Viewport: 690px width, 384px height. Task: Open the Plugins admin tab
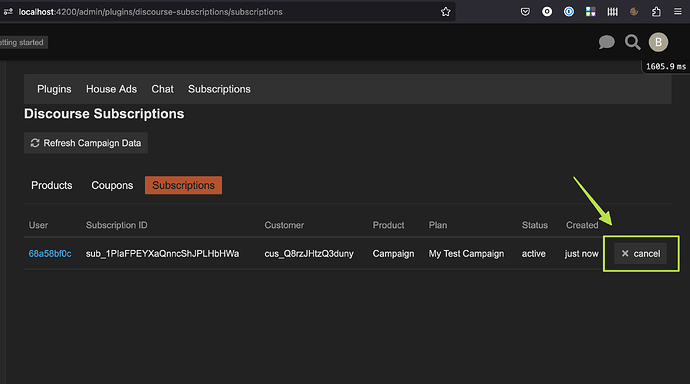[x=54, y=89]
